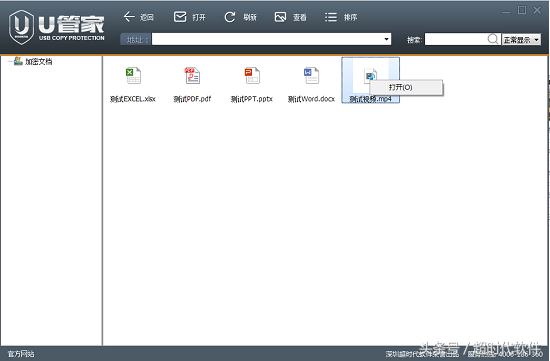Click the sort (排序) list icon

331,17
